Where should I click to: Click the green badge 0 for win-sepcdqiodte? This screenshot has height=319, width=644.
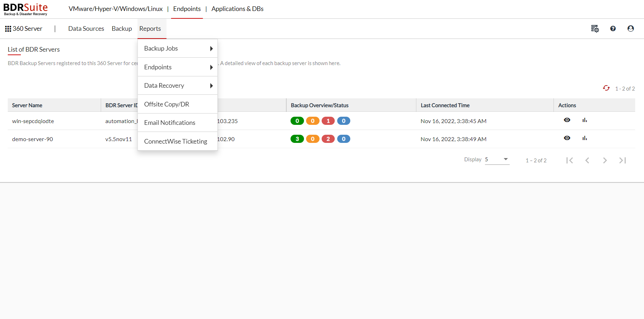pyautogui.click(x=297, y=121)
